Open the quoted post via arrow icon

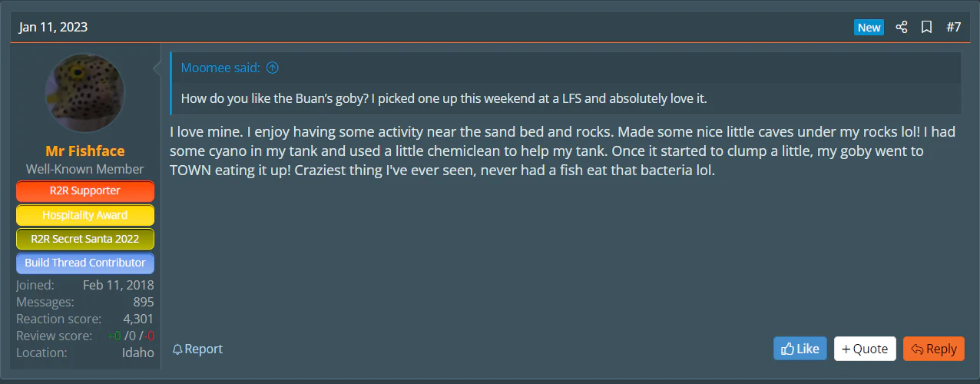coord(273,68)
